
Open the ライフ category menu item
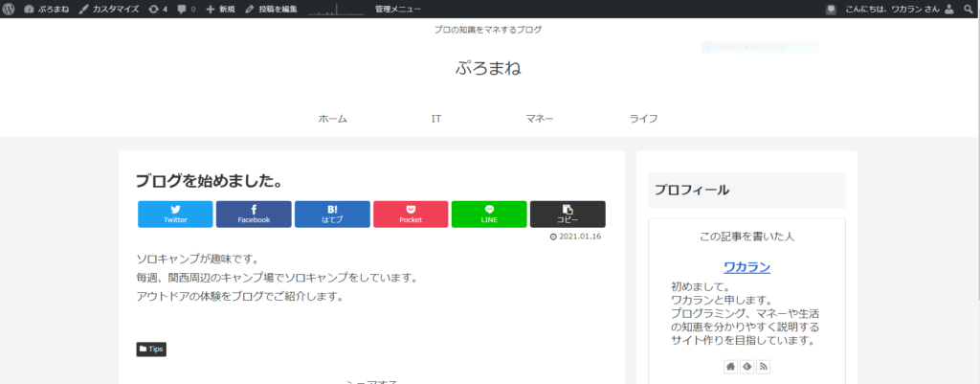tap(644, 118)
